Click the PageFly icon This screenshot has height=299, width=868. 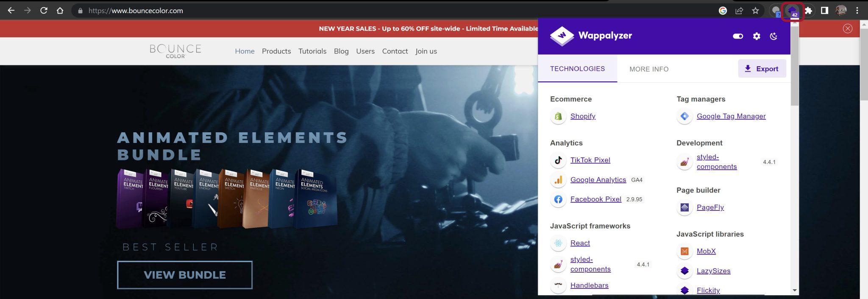684,207
